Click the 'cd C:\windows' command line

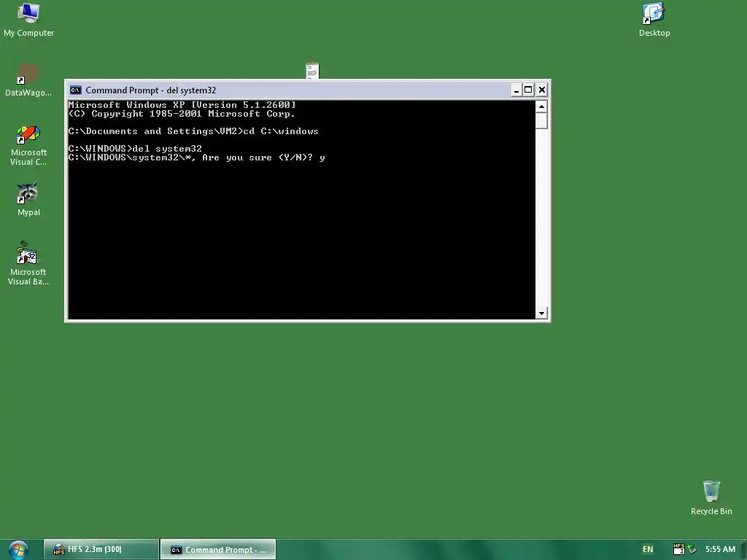point(193,131)
